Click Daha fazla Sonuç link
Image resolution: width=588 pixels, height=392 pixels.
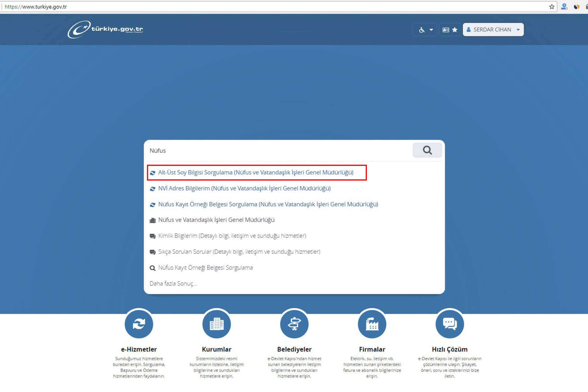pos(173,283)
